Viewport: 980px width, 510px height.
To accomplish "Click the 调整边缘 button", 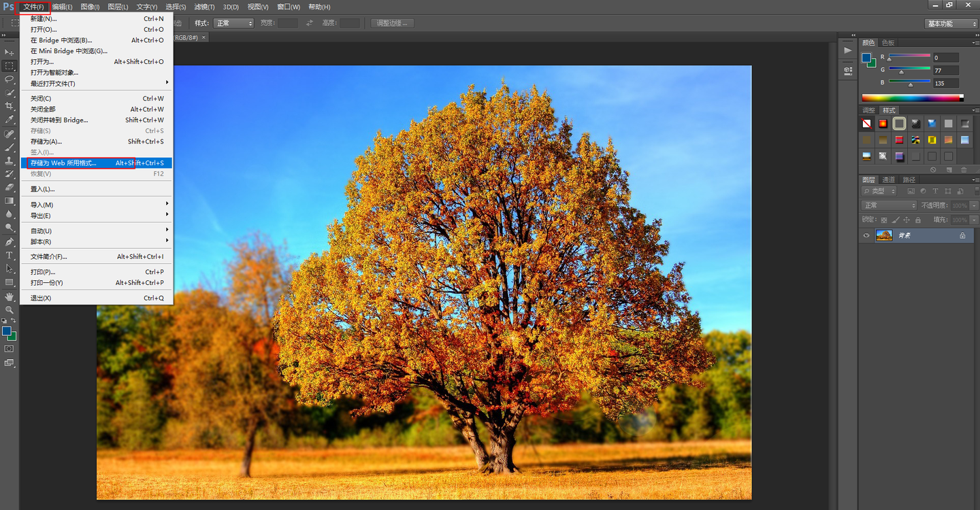I will [393, 23].
